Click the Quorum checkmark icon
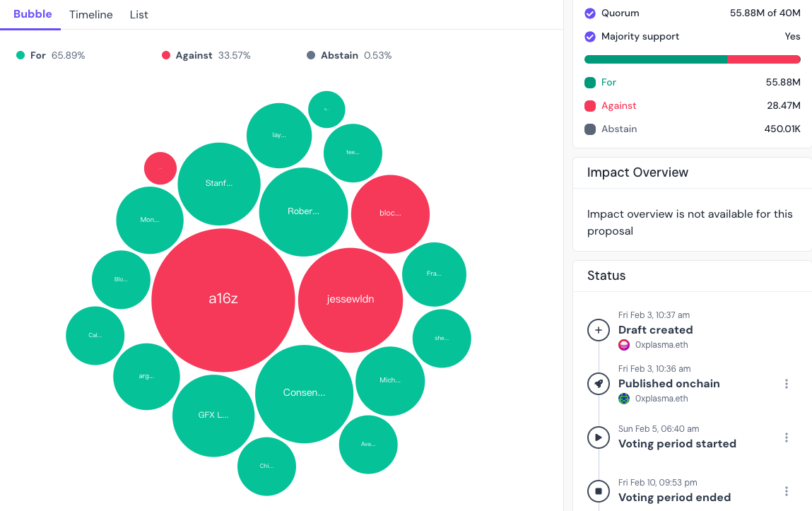This screenshot has width=812, height=511. pyautogui.click(x=590, y=13)
